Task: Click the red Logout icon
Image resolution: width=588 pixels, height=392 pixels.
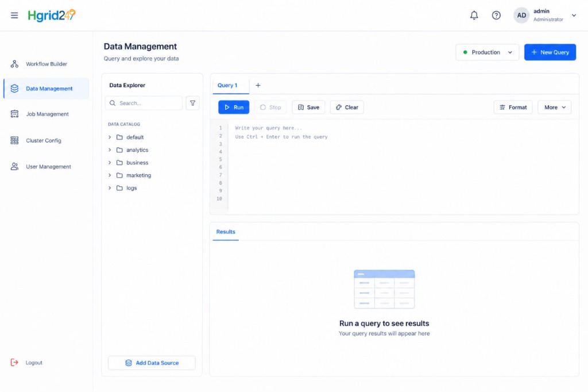Action: tap(14, 362)
